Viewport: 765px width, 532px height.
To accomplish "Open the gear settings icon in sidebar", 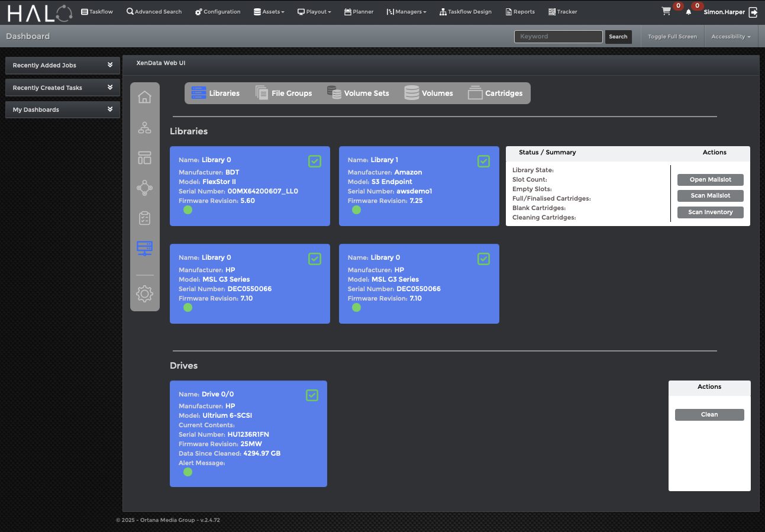I will click(144, 294).
